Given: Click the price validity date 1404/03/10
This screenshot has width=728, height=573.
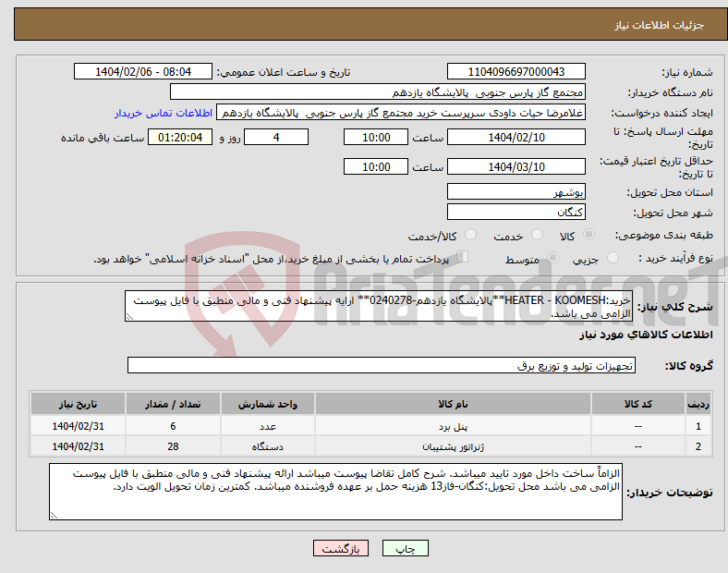Looking at the screenshot, I should [x=516, y=166].
